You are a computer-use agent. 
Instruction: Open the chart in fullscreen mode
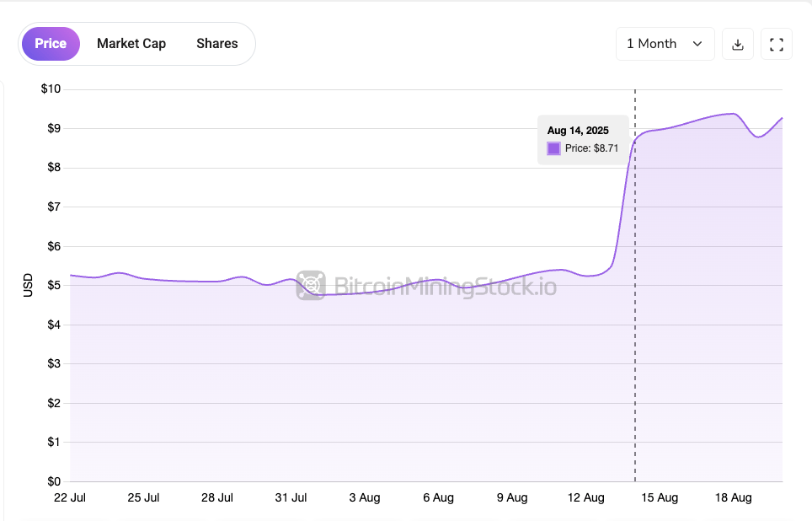point(777,44)
